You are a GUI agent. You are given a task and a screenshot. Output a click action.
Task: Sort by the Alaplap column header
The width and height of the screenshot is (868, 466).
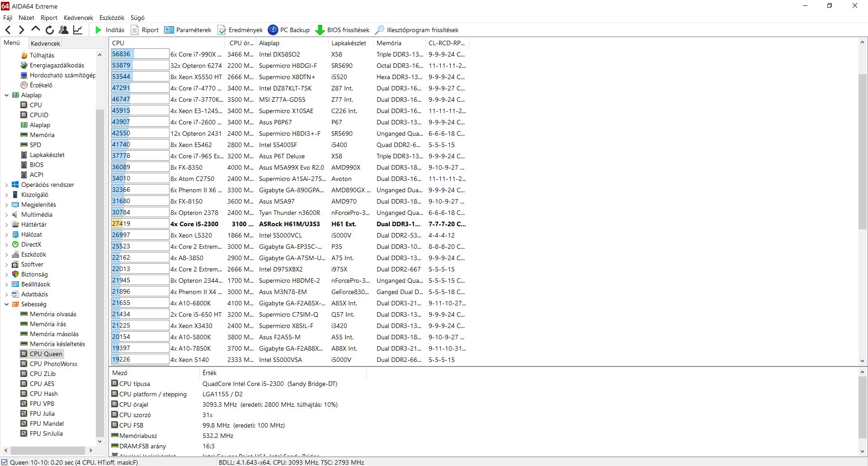coord(292,43)
